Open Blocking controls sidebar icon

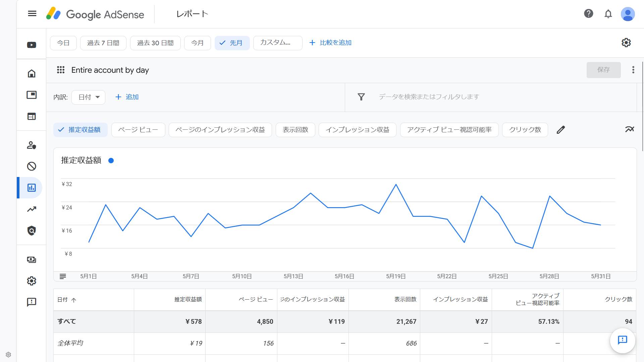click(x=32, y=166)
